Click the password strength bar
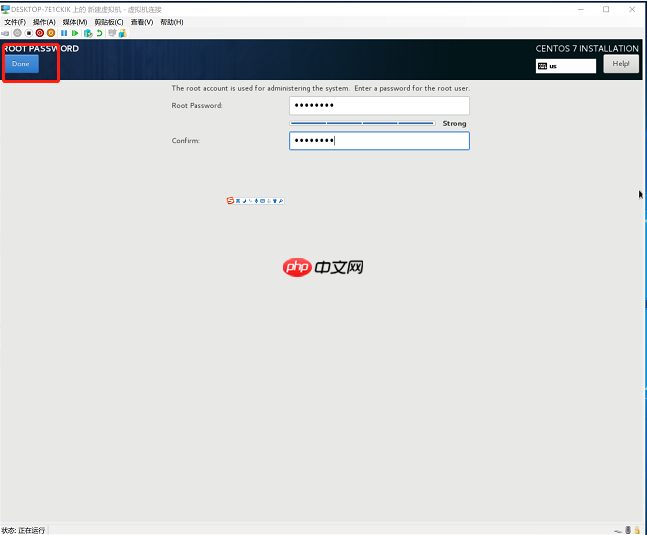 click(x=362, y=123)
